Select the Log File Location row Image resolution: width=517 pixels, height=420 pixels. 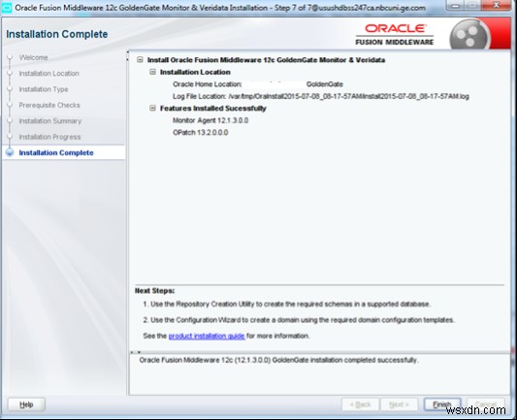point(321,96)
